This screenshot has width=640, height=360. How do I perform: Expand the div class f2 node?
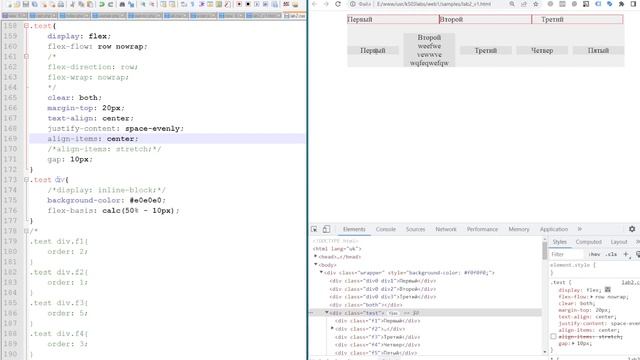[332, 329]
